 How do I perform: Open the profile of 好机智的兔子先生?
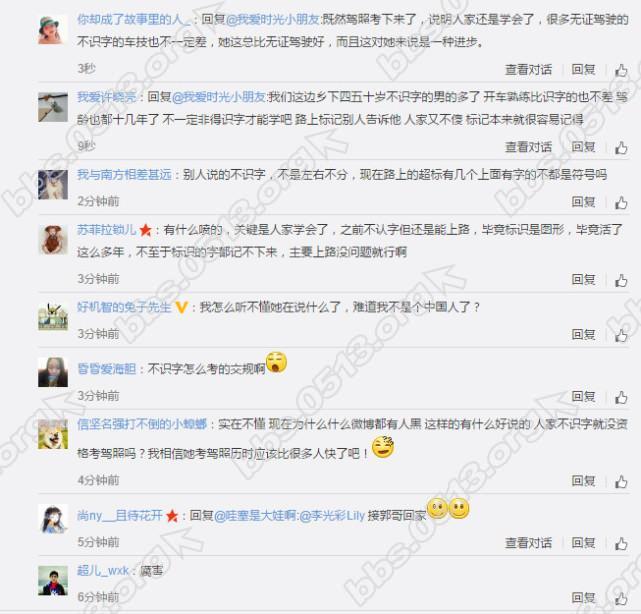124,307
